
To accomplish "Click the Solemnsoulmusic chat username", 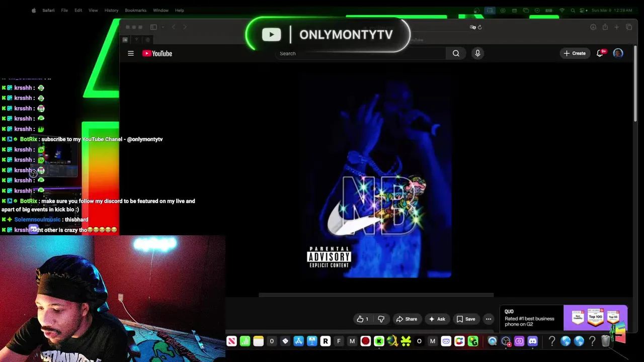I will click(x=37, y=220).
